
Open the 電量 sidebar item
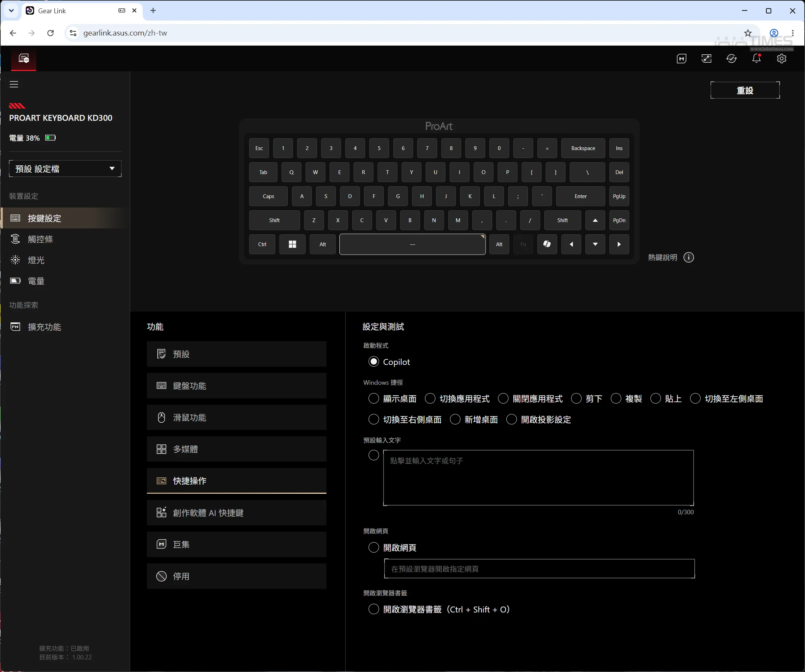tap(65, 281)
